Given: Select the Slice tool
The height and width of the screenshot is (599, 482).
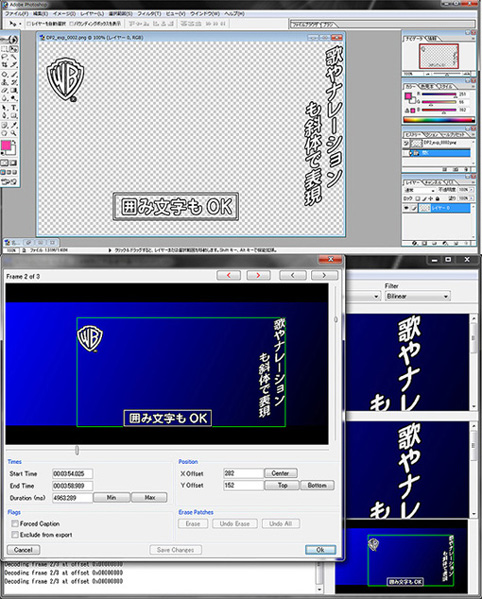Looking at the screenshot, I should [x=14, y=65].
